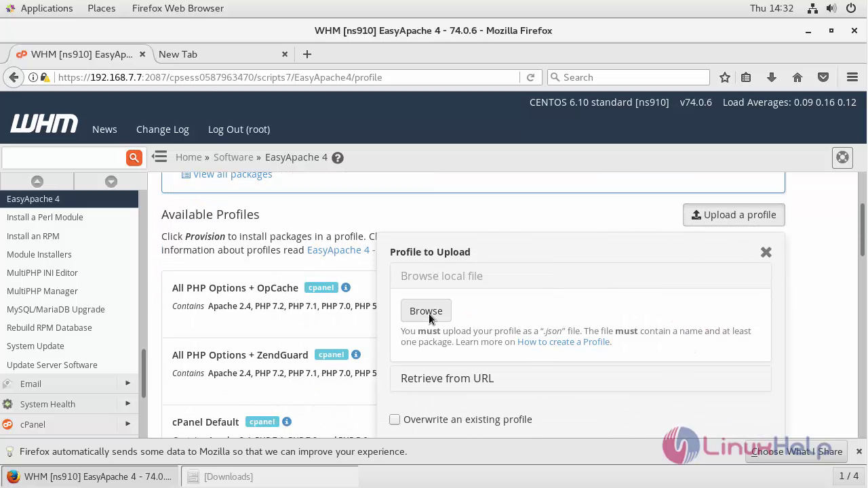The height and width of the screenshot is (488, 868).
Task: Close the Profile to Upload dialog
Action: click(766, 252)
